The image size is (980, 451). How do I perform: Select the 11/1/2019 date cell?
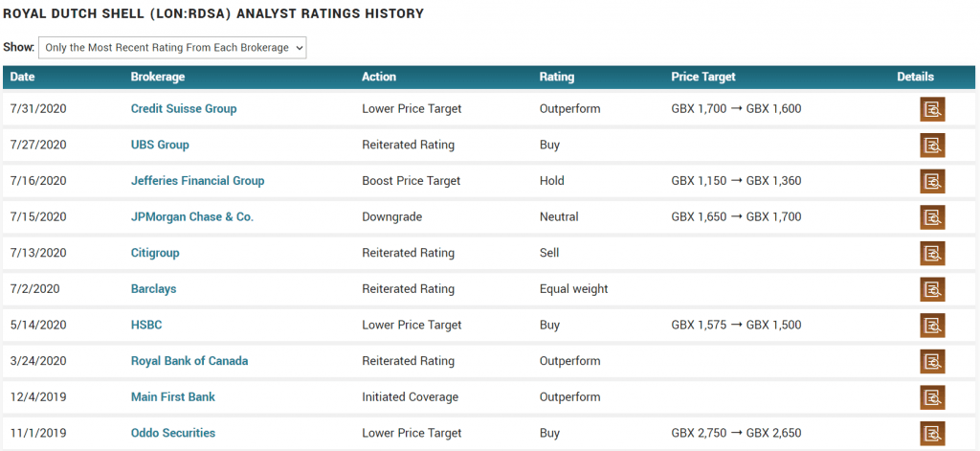click(38, 433)
